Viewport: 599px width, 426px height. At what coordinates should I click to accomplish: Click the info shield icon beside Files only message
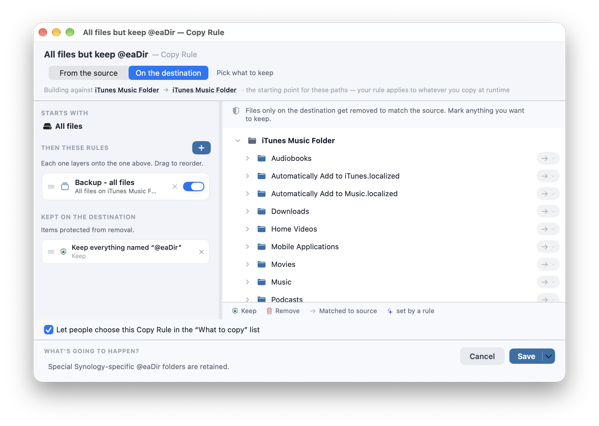(x=236, y=111)
